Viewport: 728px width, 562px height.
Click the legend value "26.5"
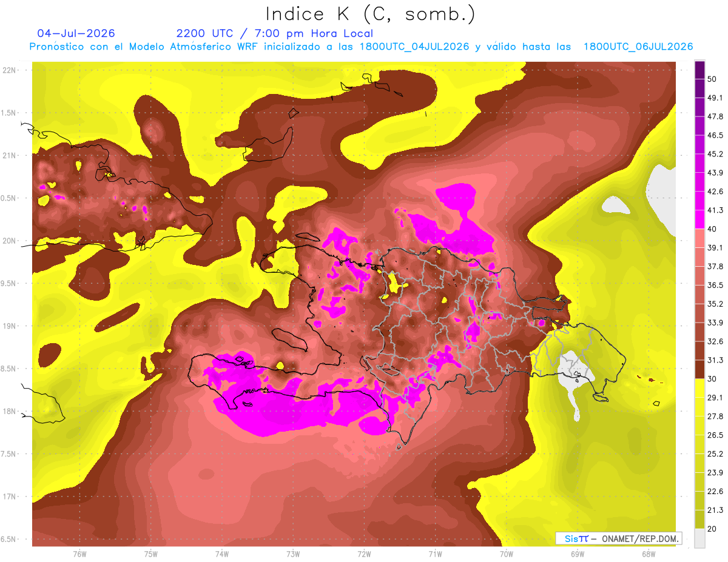(715, 435)
